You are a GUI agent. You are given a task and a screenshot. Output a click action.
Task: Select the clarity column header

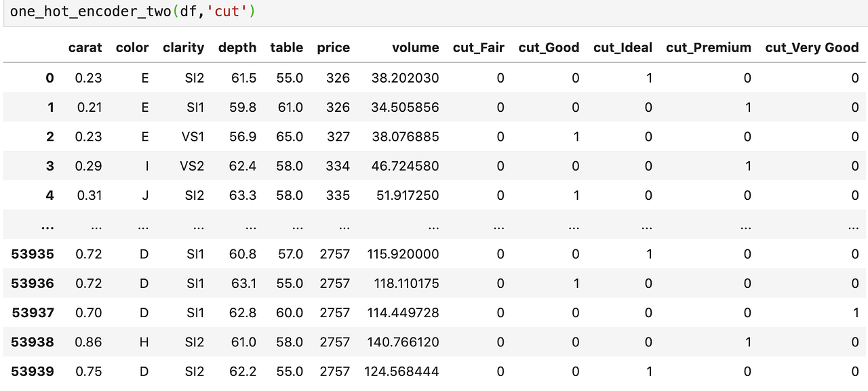tap(183, 47)
